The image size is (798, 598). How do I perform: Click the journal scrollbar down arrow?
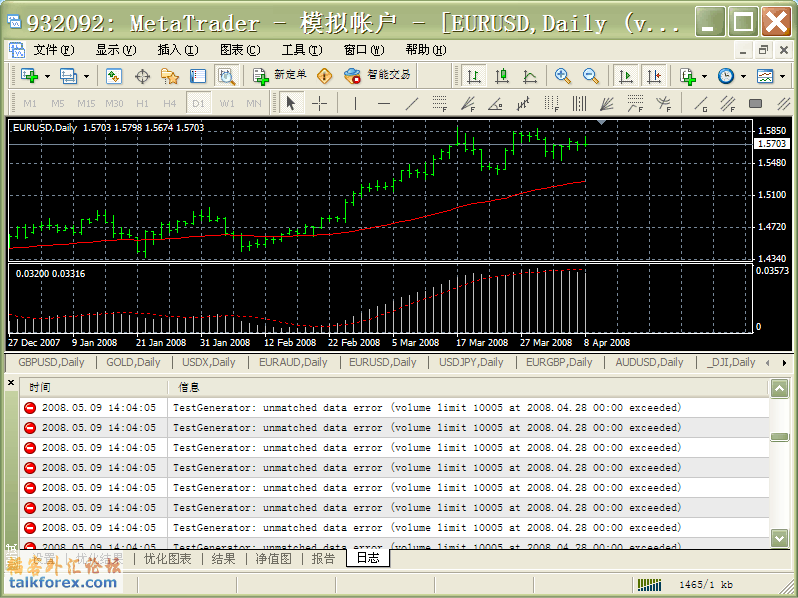coord(780,537)
